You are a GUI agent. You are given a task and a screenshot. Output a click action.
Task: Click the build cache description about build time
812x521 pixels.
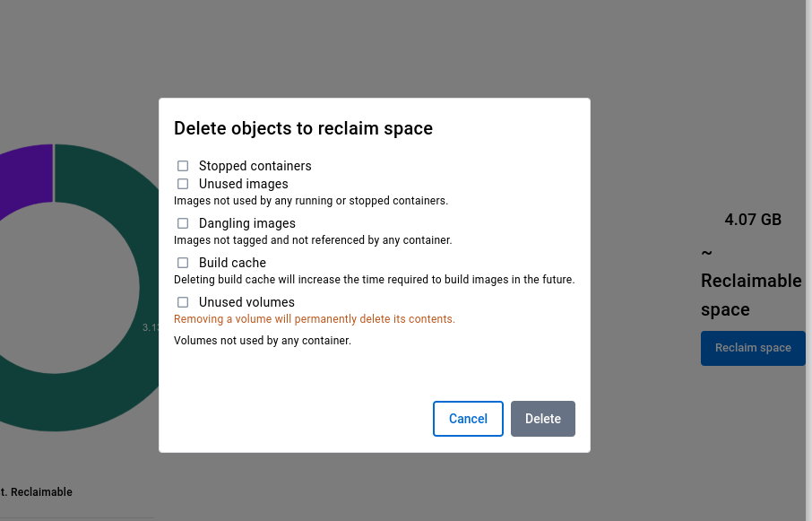(x=375, y=280)
